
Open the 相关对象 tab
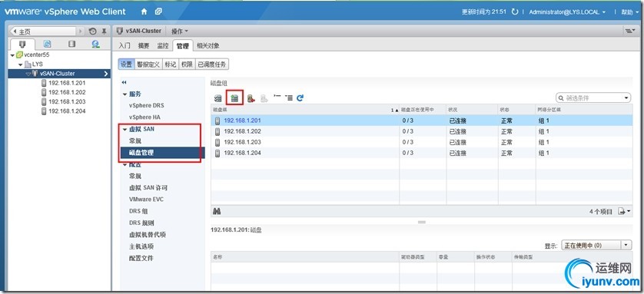point(207,45)
